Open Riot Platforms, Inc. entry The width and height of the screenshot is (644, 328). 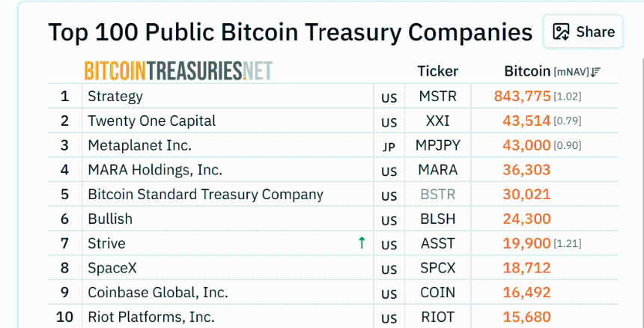151,317
